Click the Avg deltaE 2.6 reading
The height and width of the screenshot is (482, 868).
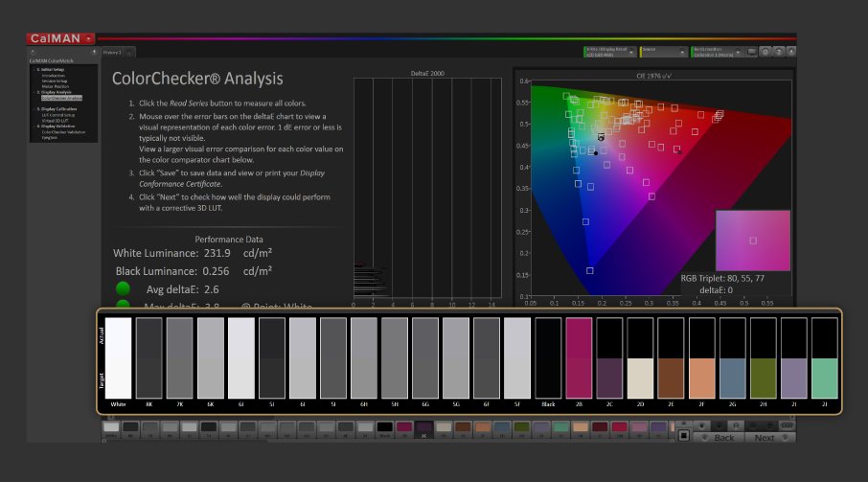212,289
